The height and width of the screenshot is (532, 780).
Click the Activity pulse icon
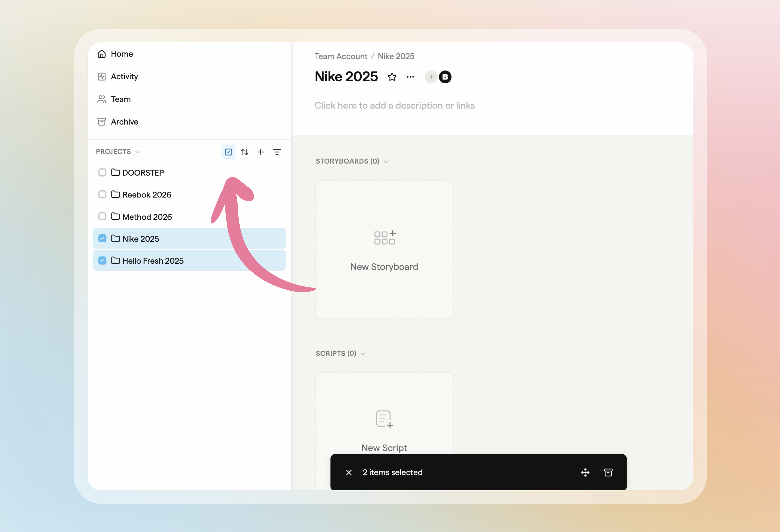pos(102,76)
